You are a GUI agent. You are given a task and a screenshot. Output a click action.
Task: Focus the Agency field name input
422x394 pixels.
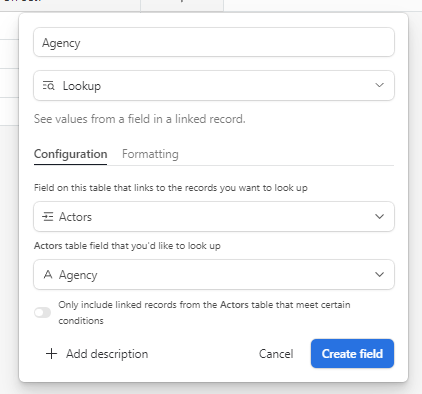pyautogui.click(x=214, y=42)
